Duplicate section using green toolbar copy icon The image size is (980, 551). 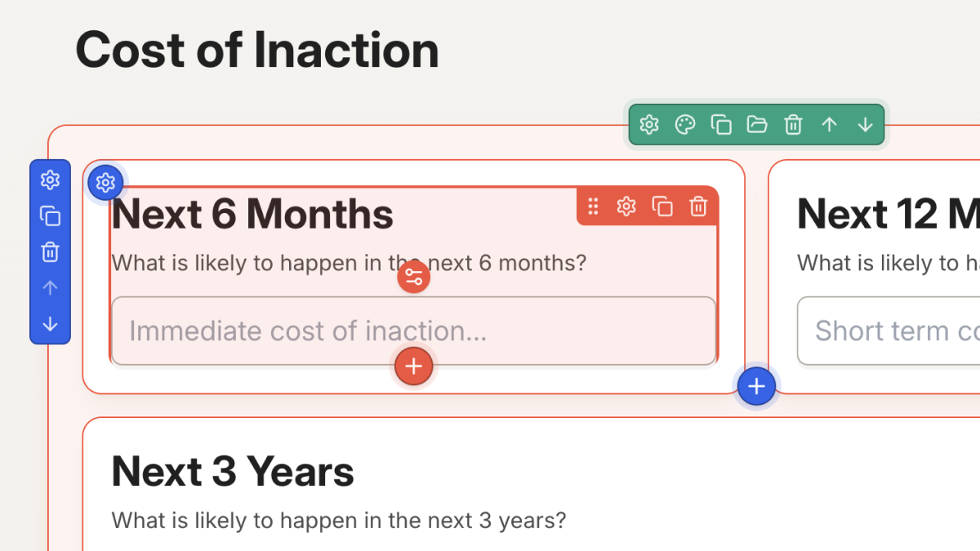click(x=721, y=125)
